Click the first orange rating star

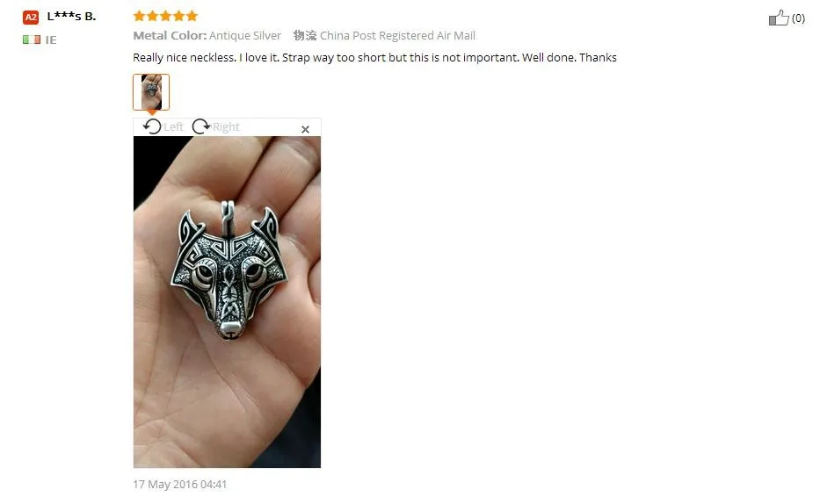(x=139, y=16)
